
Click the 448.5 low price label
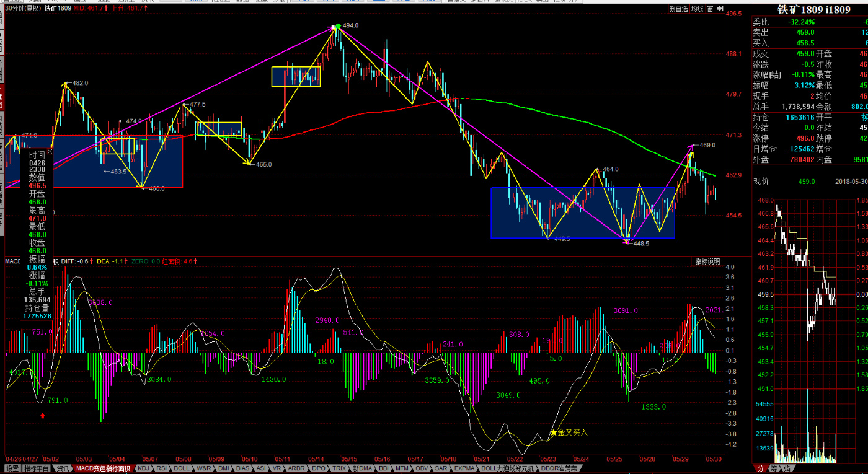(640, 244)
